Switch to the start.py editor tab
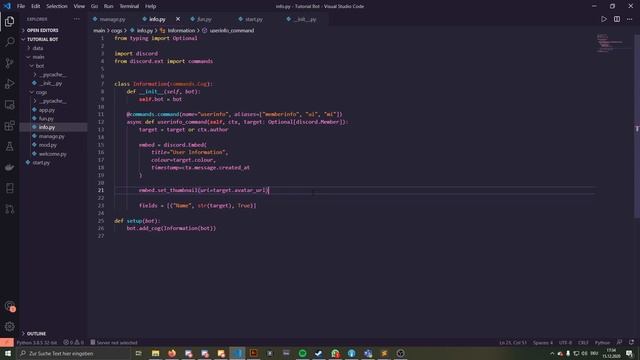This screenshot has height=360, width=640. pos(253,19)
